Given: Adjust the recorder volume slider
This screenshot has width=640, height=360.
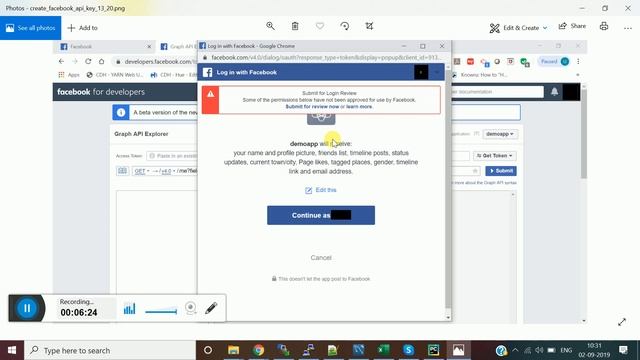Looking at the screenshot, I should point(161,311).
